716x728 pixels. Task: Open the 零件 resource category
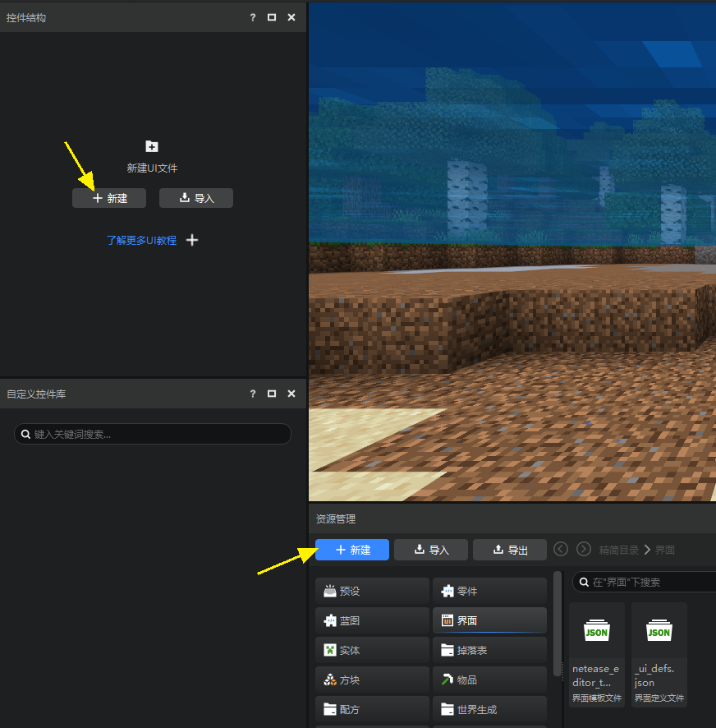tap(489, 591)
